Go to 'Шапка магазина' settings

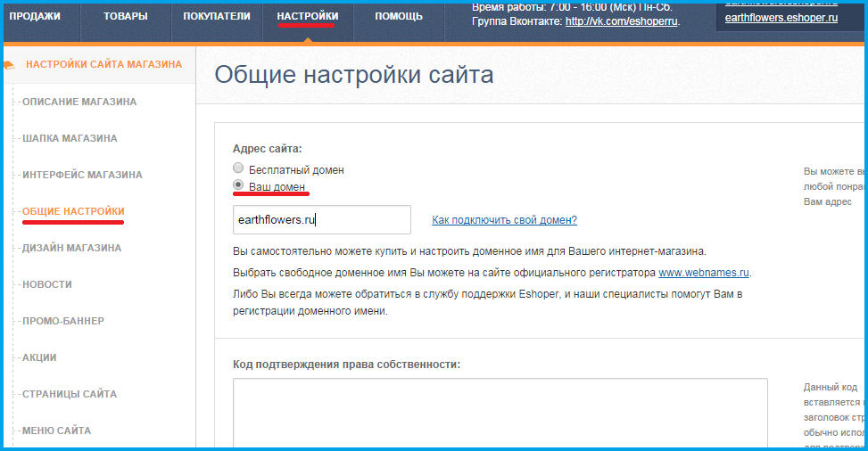[x=70, y=138]
